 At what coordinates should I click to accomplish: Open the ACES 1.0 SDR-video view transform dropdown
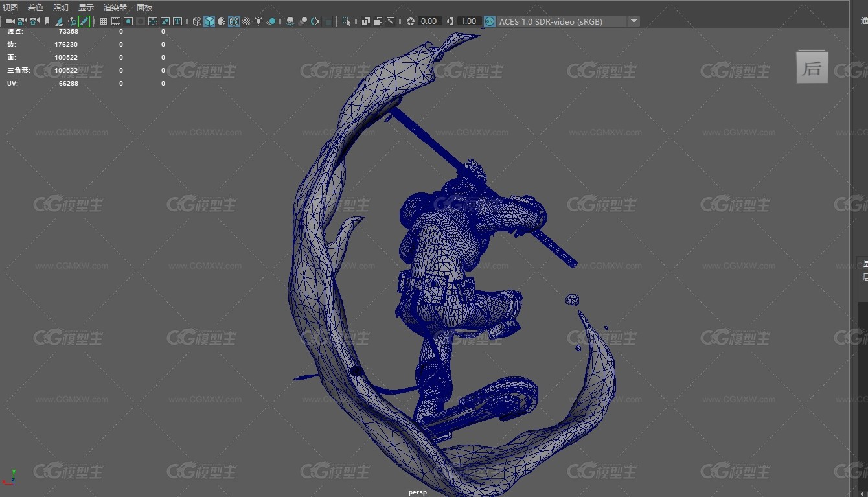(569, 21)
